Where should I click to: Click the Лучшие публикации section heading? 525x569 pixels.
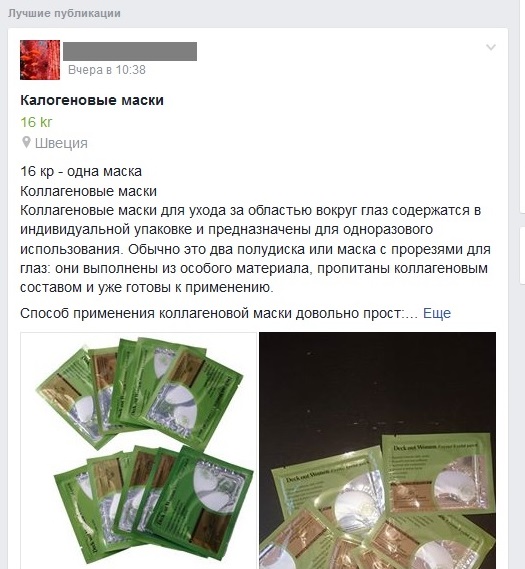pyautogui.click(x=64, y=13)
